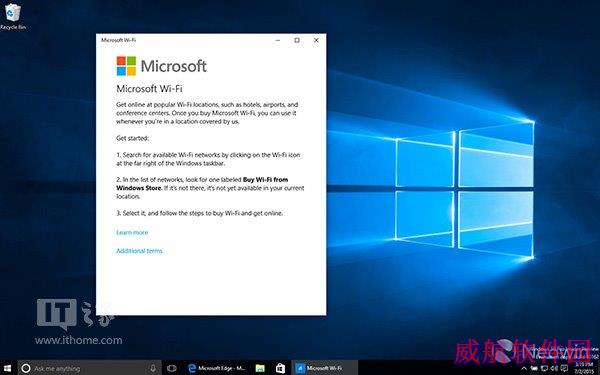Maximize the Microsoft Wi-Fi window

pos(297,40)
